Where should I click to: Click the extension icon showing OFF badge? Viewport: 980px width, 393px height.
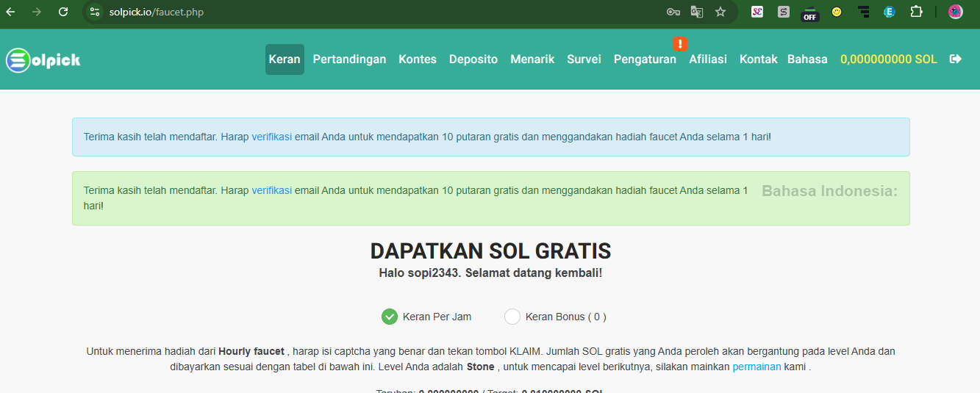810,13
